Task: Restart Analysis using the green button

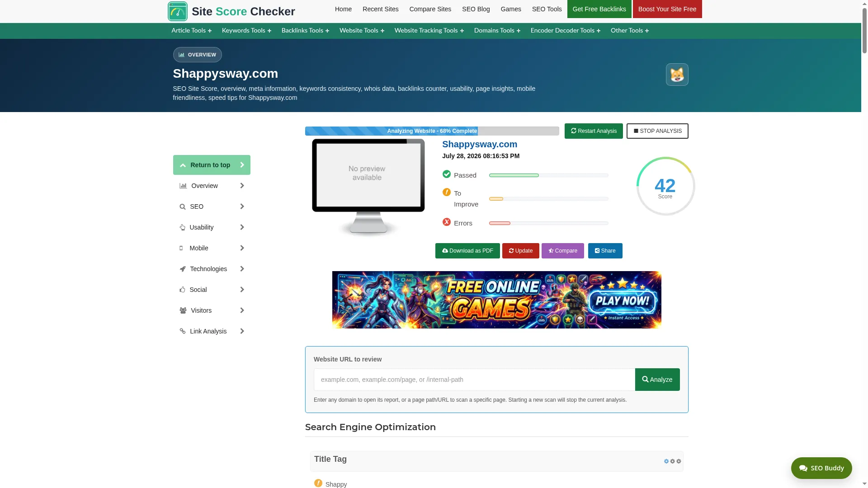Action: (594, 131)
